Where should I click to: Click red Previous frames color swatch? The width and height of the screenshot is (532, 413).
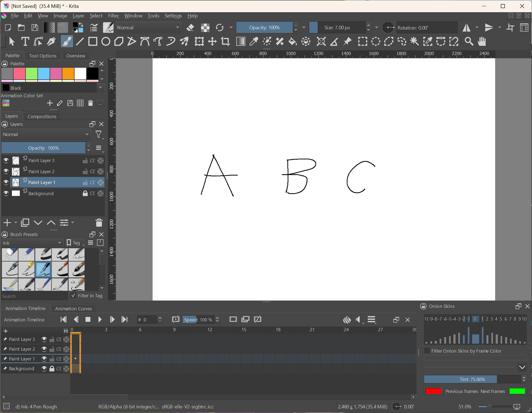coord(433,391)
